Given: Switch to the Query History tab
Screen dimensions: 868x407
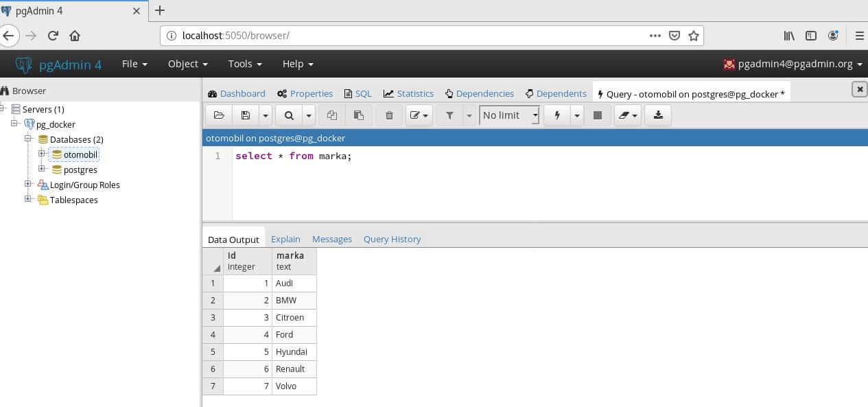Looking at the screenshot, I should (x=392, y=239).
